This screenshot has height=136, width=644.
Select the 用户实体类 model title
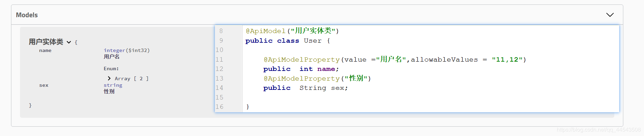46,42
